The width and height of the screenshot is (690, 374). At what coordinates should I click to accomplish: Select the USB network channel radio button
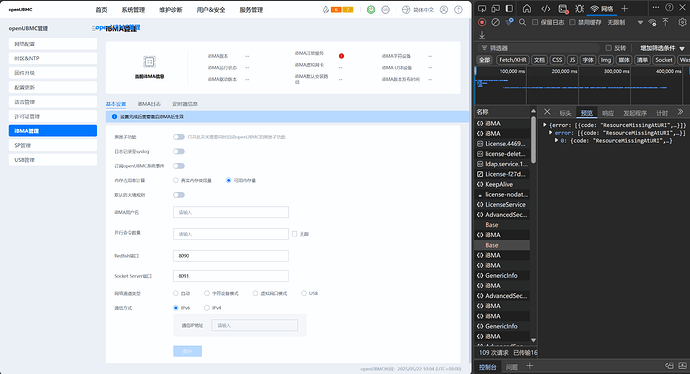pyautogui.click(x=304, y=293)
